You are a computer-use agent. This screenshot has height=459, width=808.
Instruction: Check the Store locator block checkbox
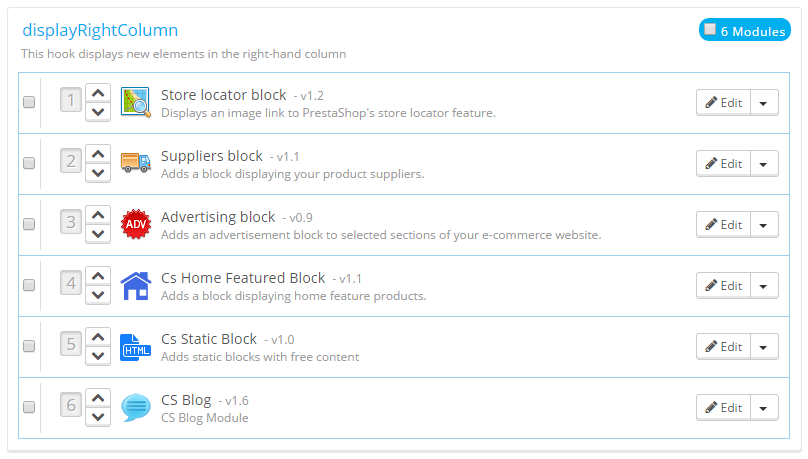point(29,102)
